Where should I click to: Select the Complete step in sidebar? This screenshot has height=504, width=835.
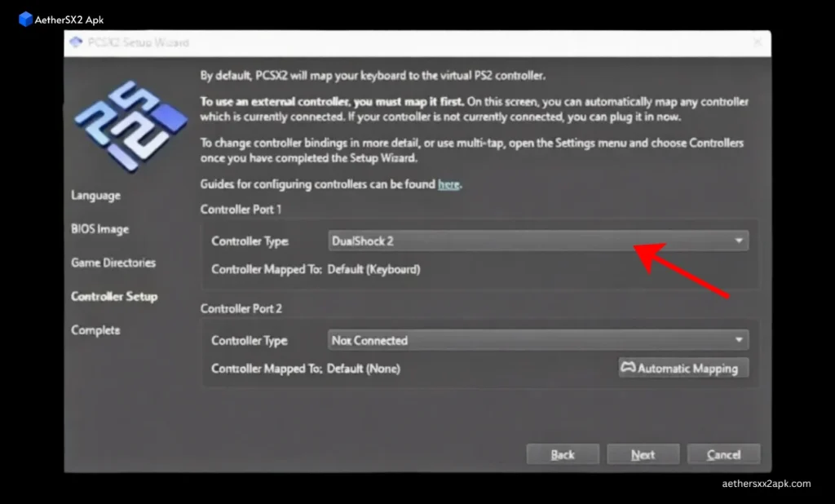(96, 330)
